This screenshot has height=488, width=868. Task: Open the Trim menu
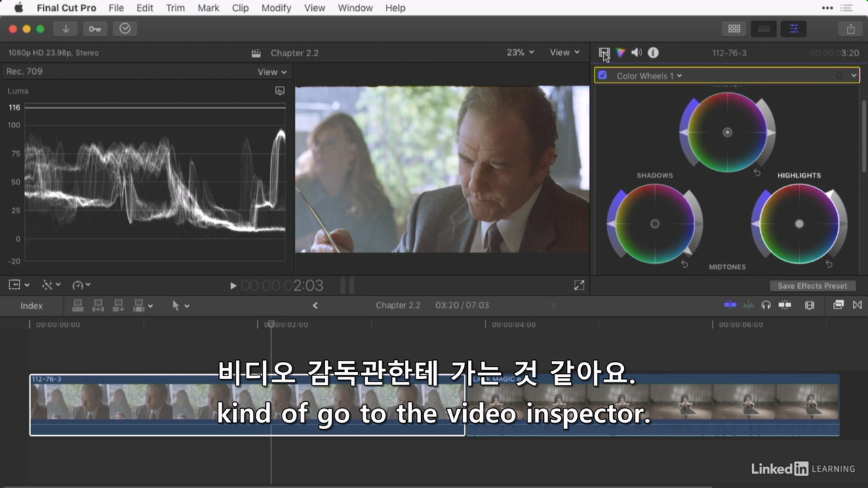[175, 8]
